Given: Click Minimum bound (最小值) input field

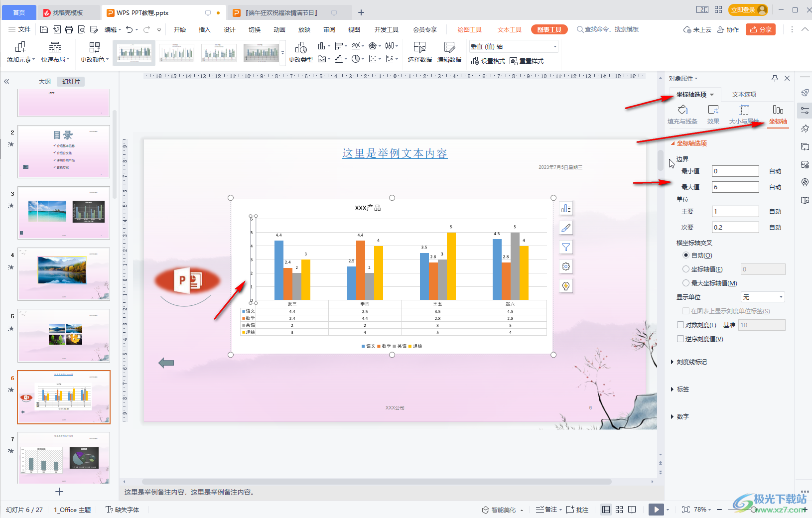Looking at the screenshot, I should tap(735, 171).
